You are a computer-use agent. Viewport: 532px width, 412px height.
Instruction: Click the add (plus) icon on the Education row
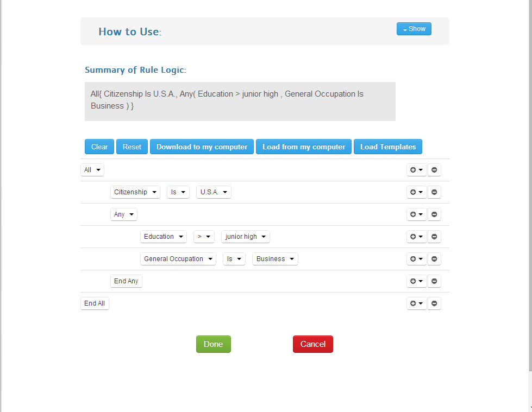click(416, 237)
